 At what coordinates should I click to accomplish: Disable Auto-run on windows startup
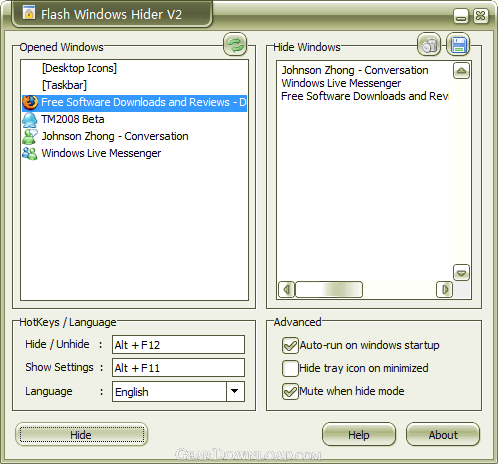290,345
